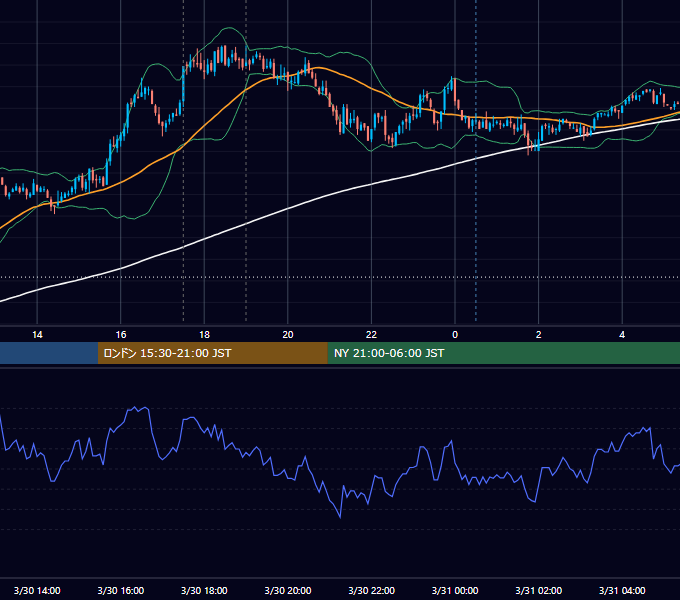The image size is (680, 600).
Task: Click the 3/31 02:00 time label
Action: 539,590
